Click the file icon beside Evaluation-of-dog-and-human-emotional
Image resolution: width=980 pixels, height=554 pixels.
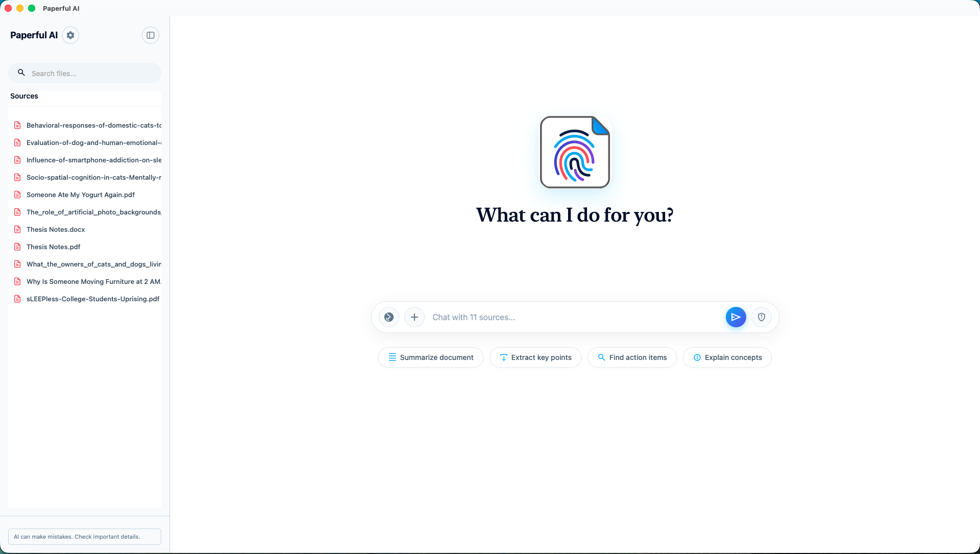[17, 142]
